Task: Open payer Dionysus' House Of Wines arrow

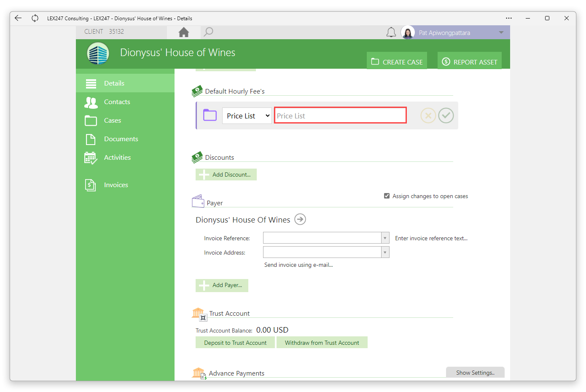Action: (x=300, y=220)
